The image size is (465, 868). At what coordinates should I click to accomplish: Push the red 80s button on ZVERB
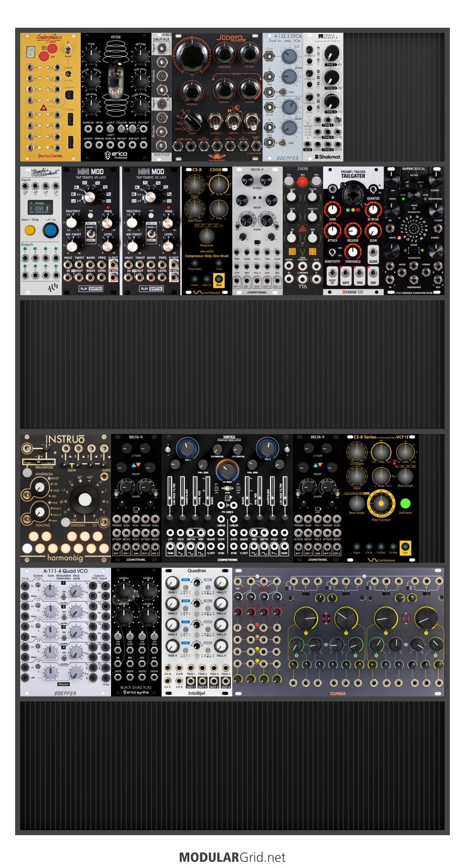click(302, 181)
